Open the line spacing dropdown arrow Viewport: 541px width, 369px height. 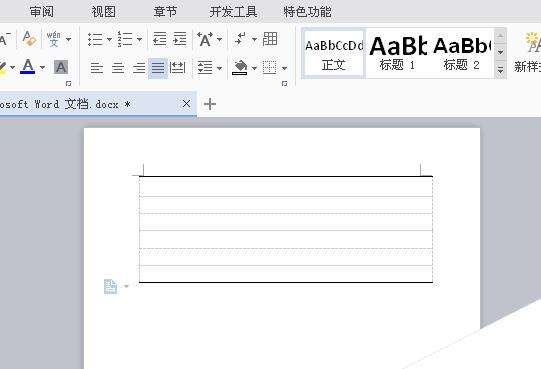[219, 68]
